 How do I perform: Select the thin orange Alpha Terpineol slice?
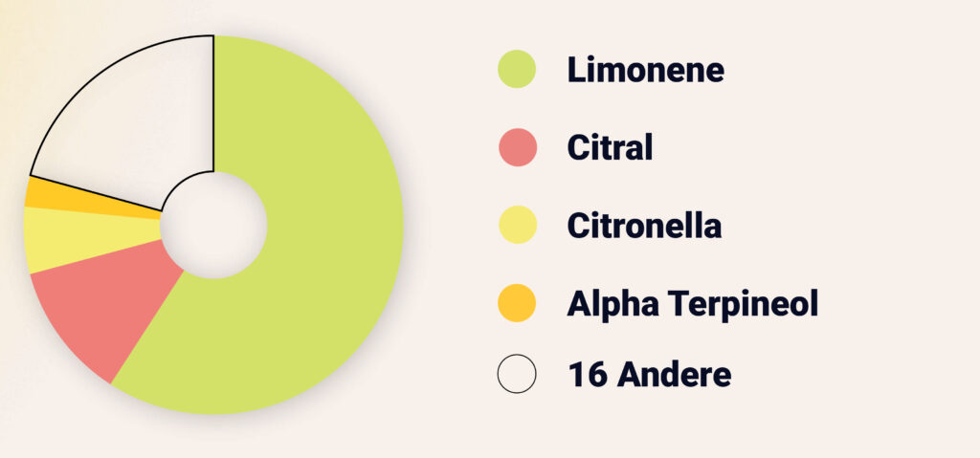pyautogui.click(x=57, y=193)
